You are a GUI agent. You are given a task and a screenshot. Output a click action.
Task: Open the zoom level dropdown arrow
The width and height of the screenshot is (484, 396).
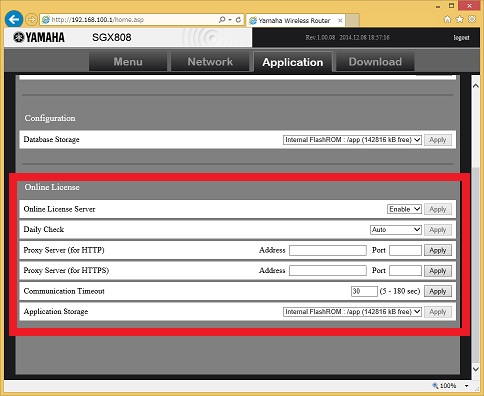click(x=467, y=386)
